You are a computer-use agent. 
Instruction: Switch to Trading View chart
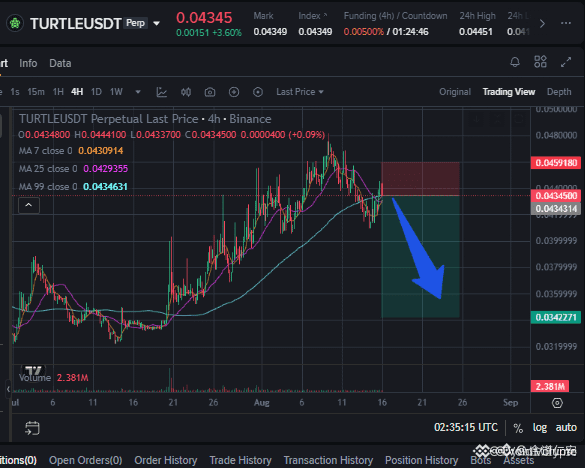509,92
